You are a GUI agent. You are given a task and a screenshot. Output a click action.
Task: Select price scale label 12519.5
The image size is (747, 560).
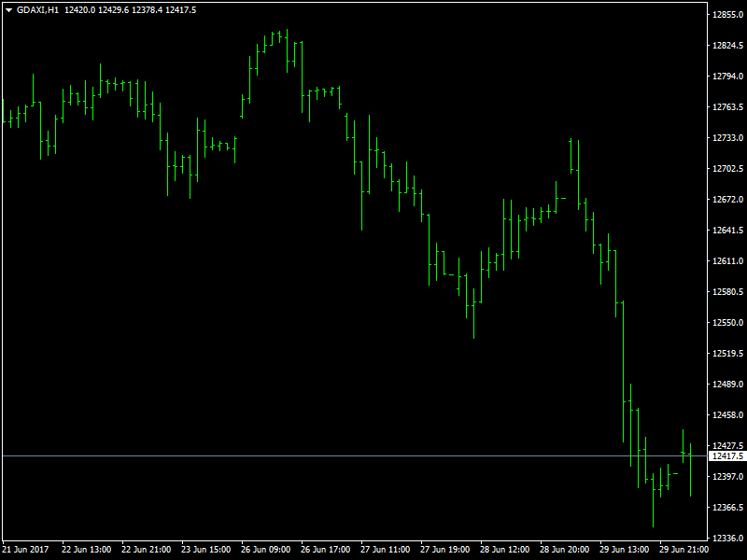pyautogui.click(x=727, y=354)
